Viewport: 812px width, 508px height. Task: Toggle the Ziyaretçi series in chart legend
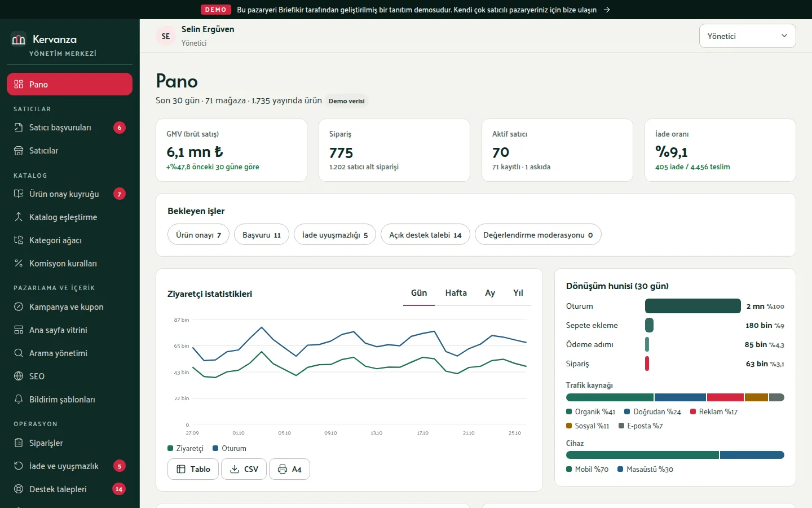186,448
